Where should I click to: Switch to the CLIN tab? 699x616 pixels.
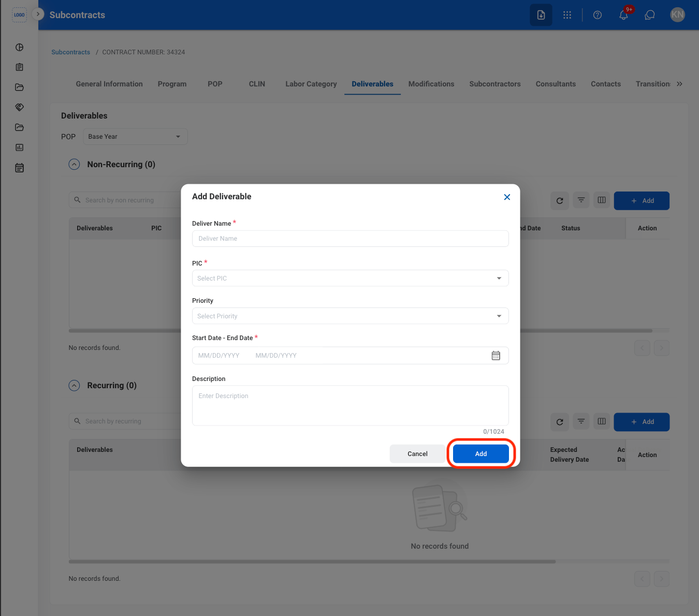coord(257,84)
